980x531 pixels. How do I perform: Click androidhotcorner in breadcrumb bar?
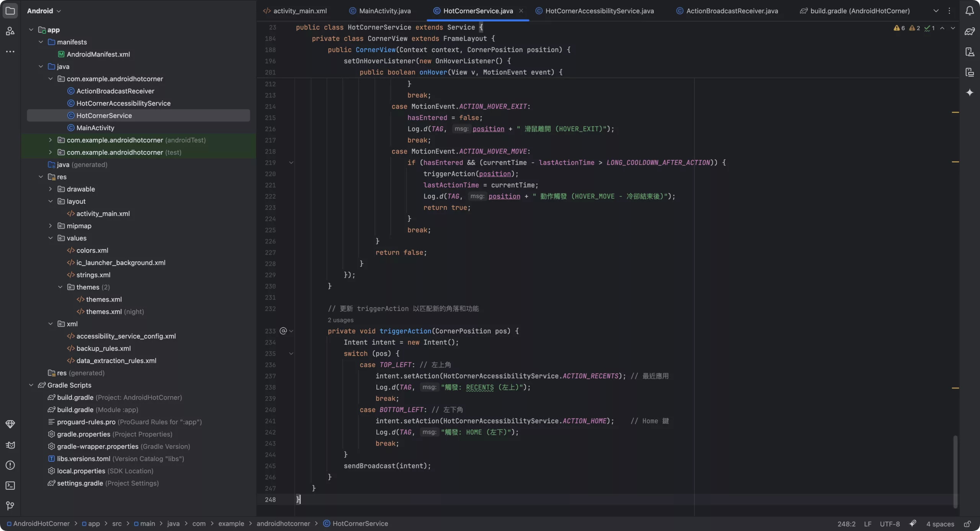click(x=283, y=523)
